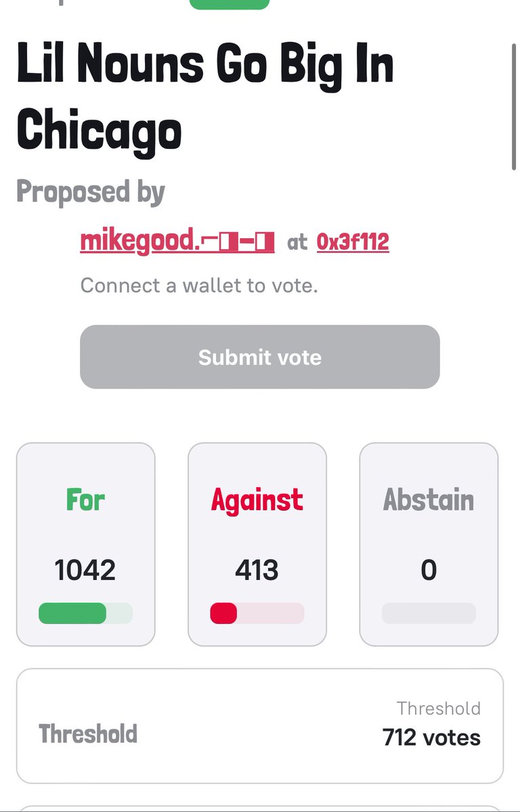The width and height of the screenshot is (520, 812).
Task: Click the 413 Against vote count
Action: pyautogui.click(x=257, y=570)
